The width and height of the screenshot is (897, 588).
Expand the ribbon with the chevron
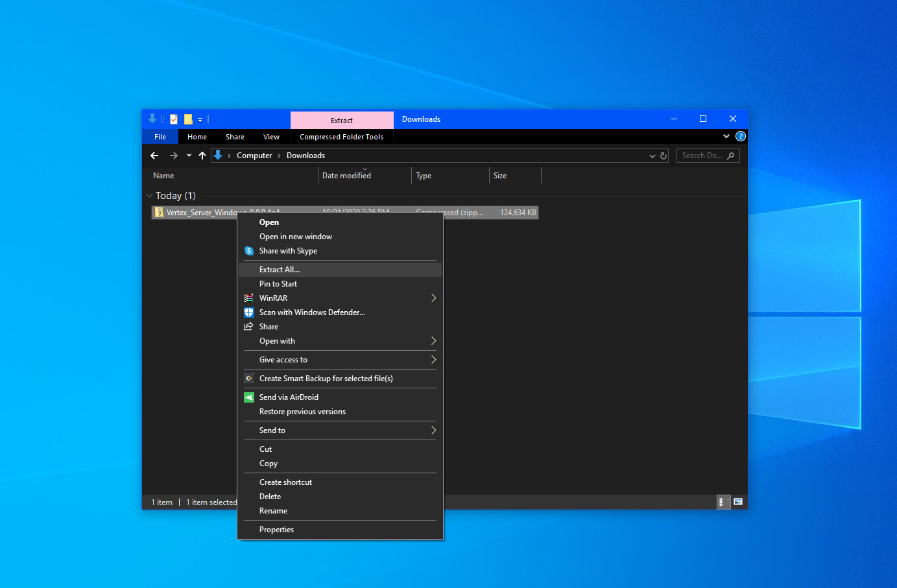pyautogui.click(x=726, y=137)
